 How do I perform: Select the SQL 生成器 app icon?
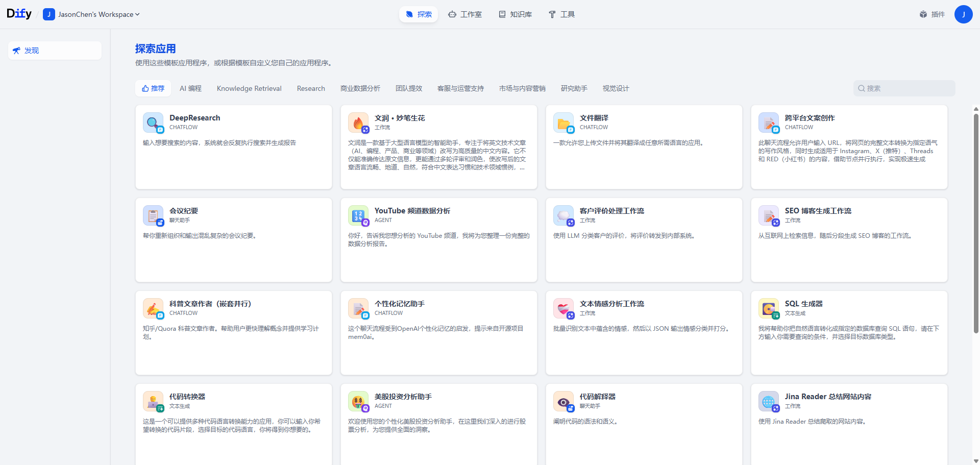(x=769, y=308)
